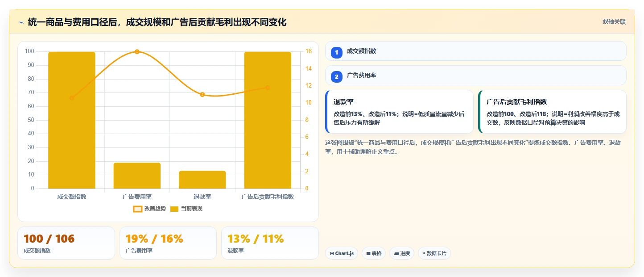Toggle the 当前表现 legend item
Viewport: 644px width, 277px height.
[x=186, y=209]
